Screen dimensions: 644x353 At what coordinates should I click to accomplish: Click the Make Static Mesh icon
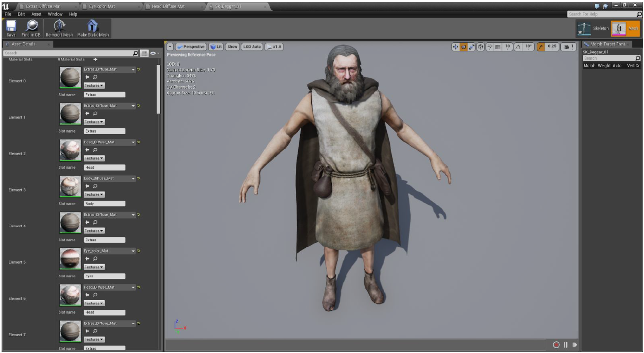92,26
